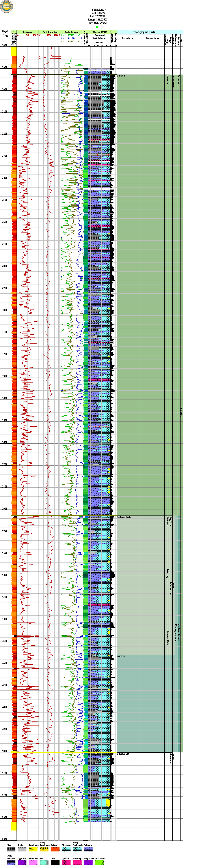Choose the Shaly Carbonate legend swatch
216x868 pixels.
(x=77, y=849)
